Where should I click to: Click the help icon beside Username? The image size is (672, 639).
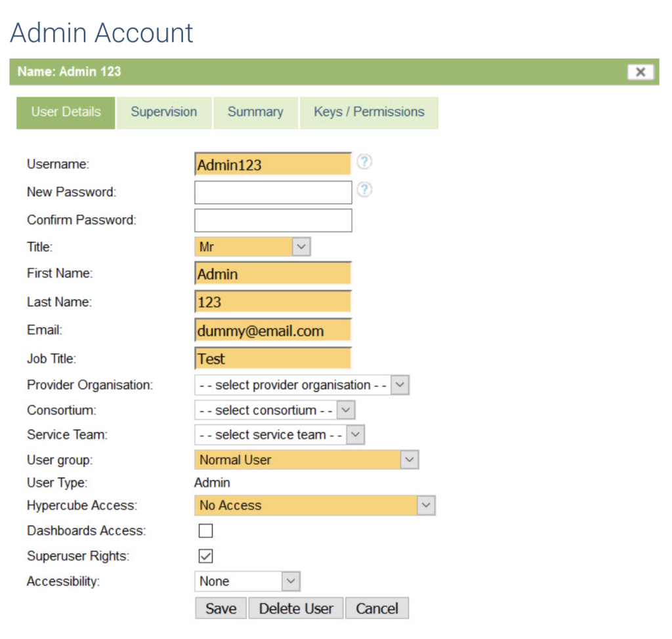tap(364, 162)
